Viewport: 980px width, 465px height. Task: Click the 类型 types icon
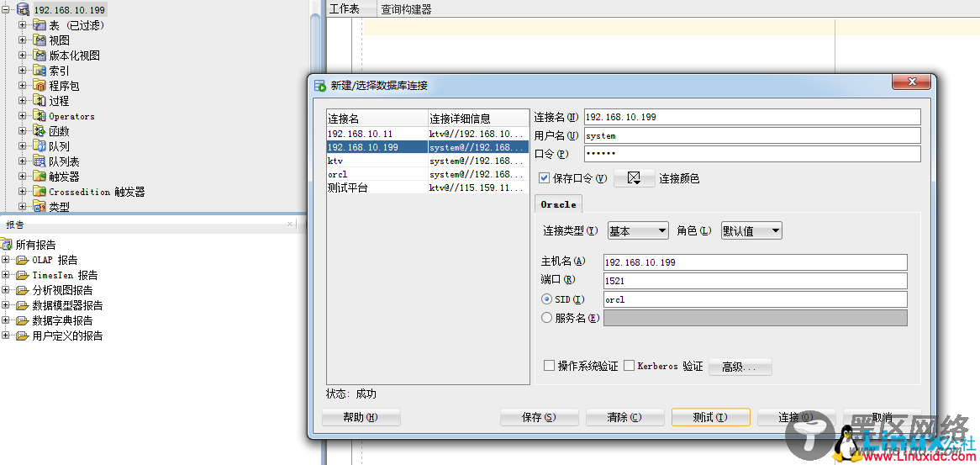[40, 206]
